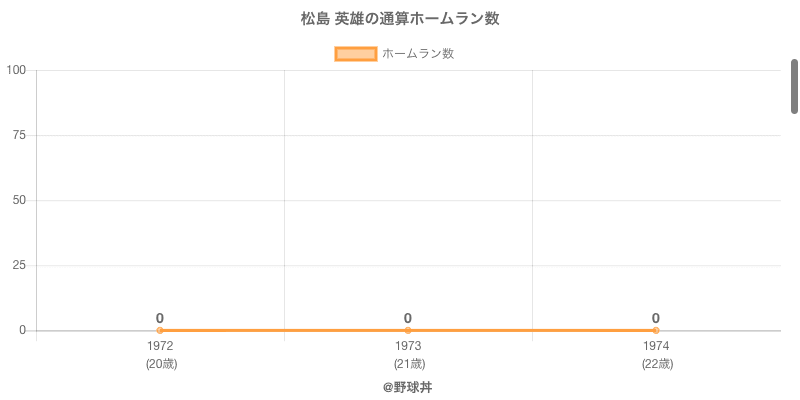This screenshot has height=400, width=800.
Task: Click the (22歳) age label
Action: (x=656, y=364)
